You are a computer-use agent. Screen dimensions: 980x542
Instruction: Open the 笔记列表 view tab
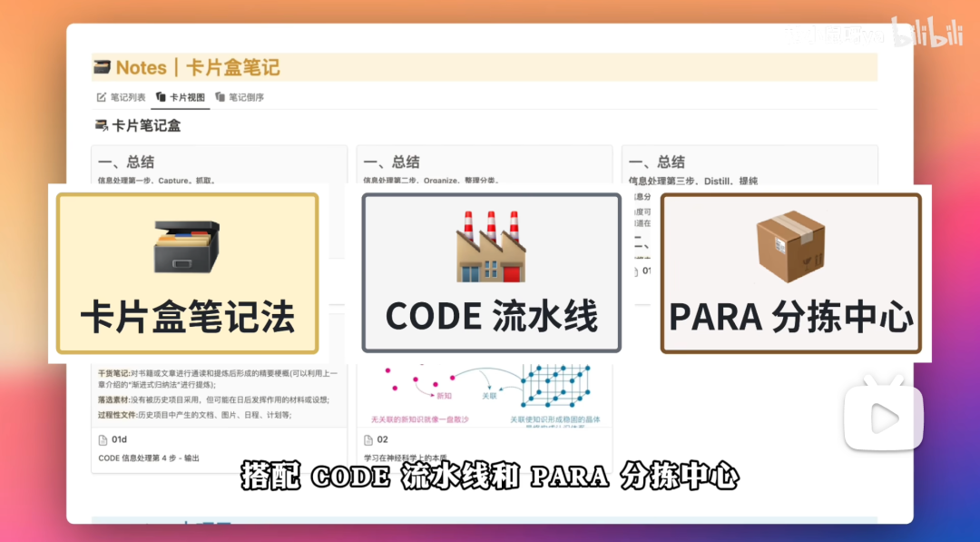click(x=122, y=97)
